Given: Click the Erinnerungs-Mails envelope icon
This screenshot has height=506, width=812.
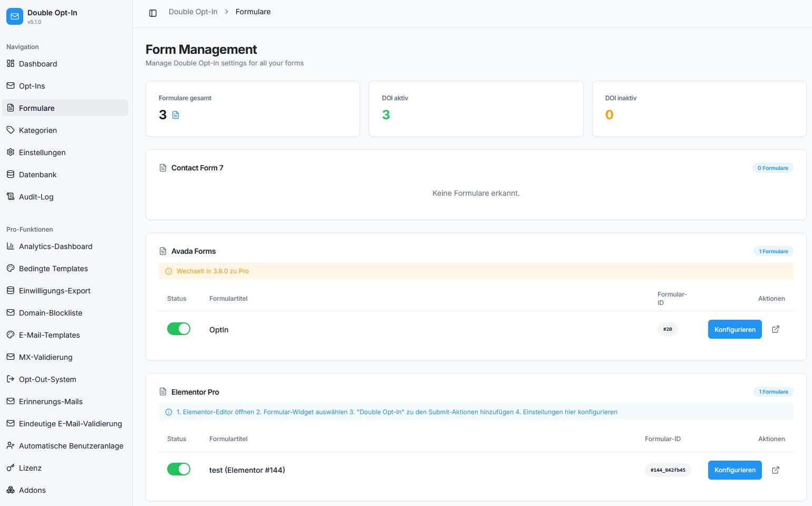Looking at the screenshot, I should click(11, 401).
